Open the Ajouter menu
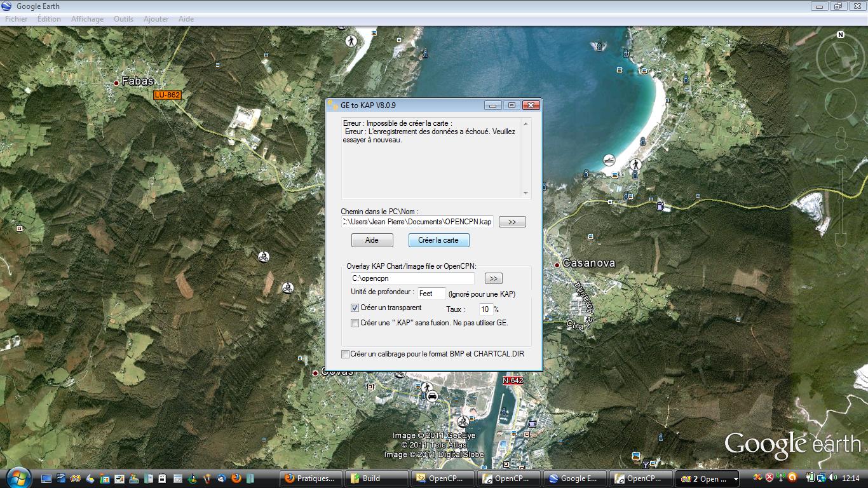The image size is (868, 488). (x=156, y=19)
